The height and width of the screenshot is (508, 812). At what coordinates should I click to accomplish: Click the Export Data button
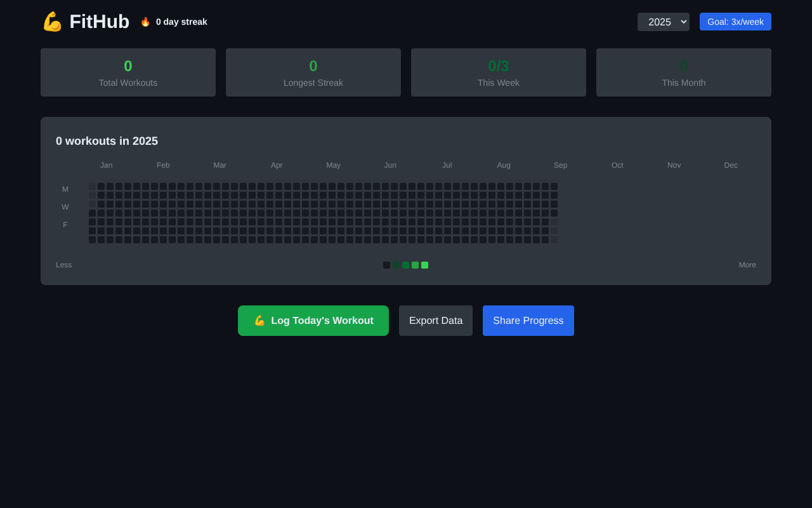[x=436, y=321]
